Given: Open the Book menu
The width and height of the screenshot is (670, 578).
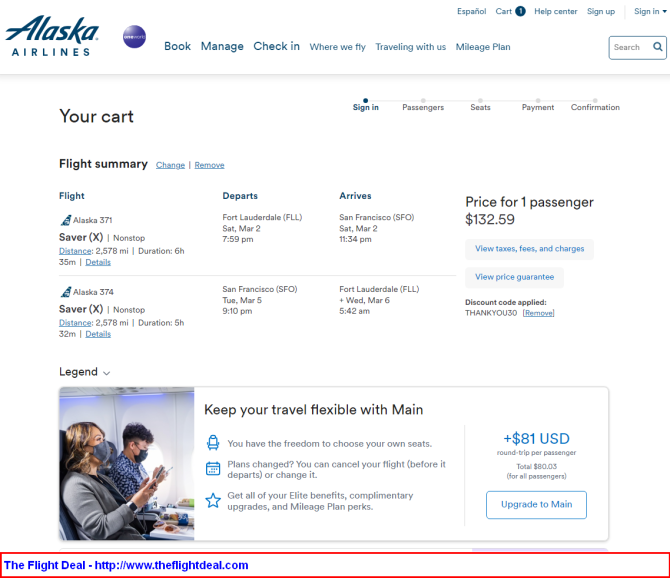Looking at the screenshot, I should click(x=177, y=46).
